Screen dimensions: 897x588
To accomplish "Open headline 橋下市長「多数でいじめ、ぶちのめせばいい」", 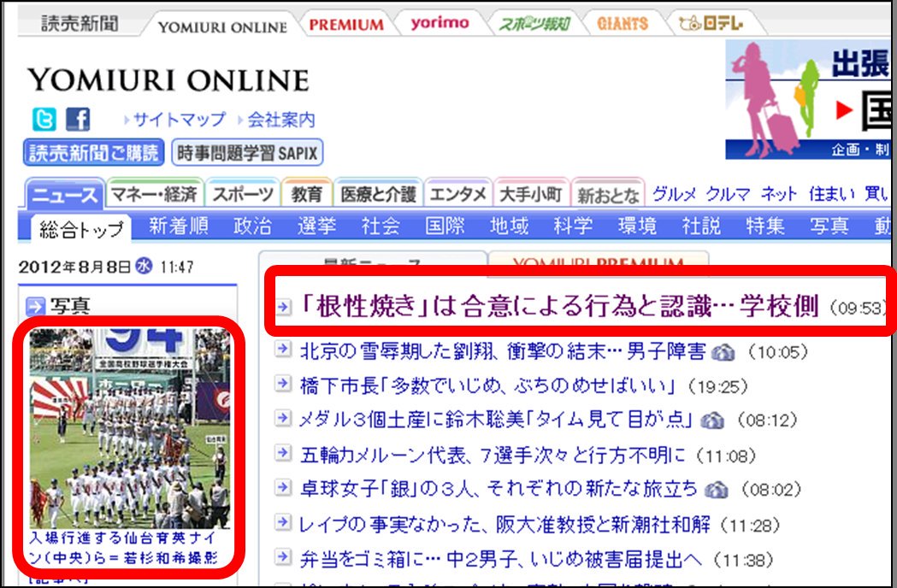I will tap(487, 386).
